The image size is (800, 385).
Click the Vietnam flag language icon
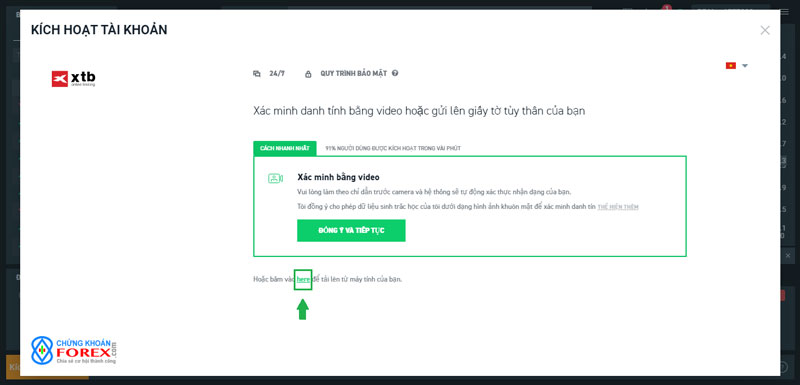pyautogui.click(x=731, y=66)
